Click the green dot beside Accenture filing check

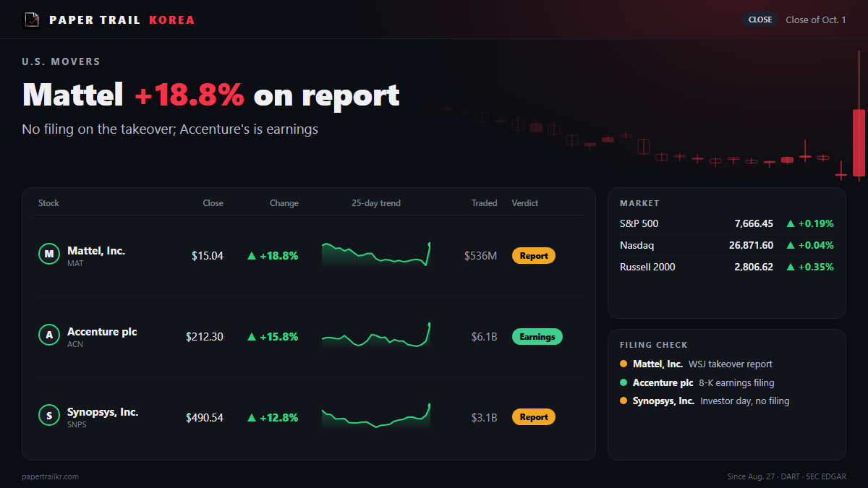coord(624,382)
